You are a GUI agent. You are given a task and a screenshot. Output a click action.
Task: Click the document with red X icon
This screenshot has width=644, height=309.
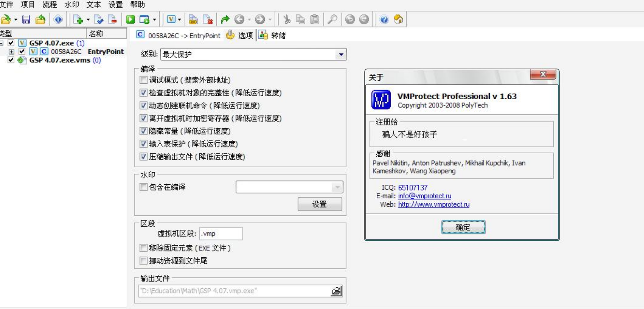(x=208, y=20)
